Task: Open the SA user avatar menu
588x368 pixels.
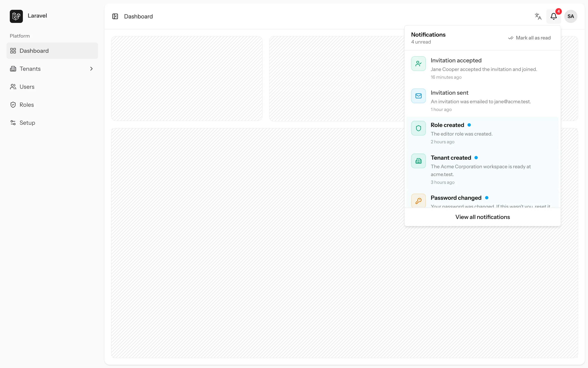Action: [x=571, y=16]
